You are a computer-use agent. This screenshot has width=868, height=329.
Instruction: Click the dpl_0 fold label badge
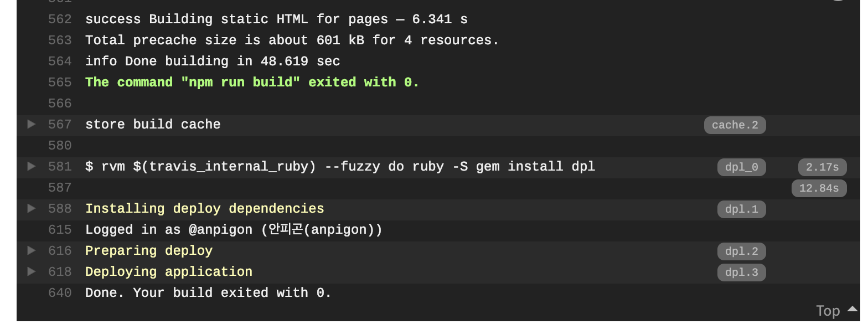pyautogui.click(x=741, y=167)
